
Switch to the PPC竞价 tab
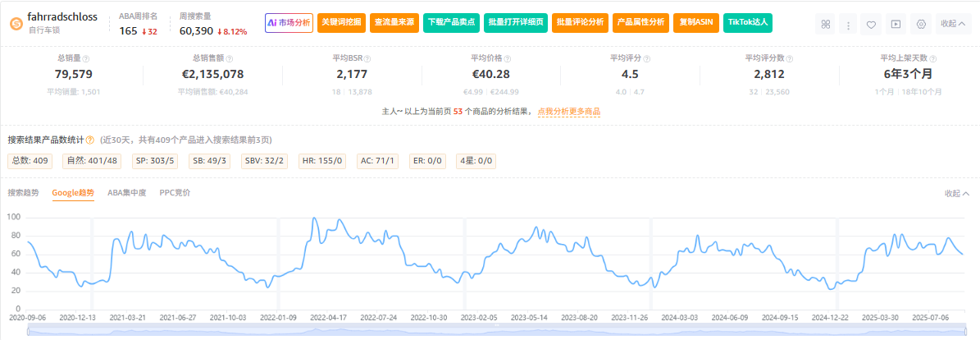[175, 193]
